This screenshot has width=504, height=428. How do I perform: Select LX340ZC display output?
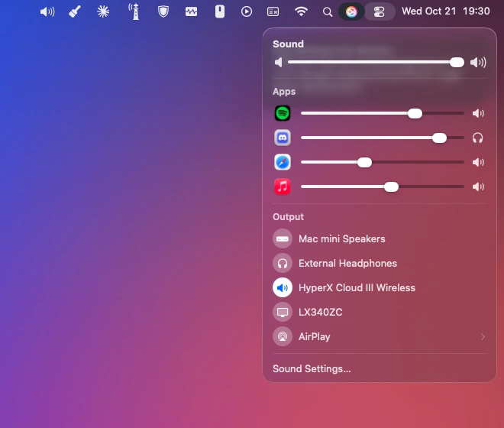[x=380, y=312]
